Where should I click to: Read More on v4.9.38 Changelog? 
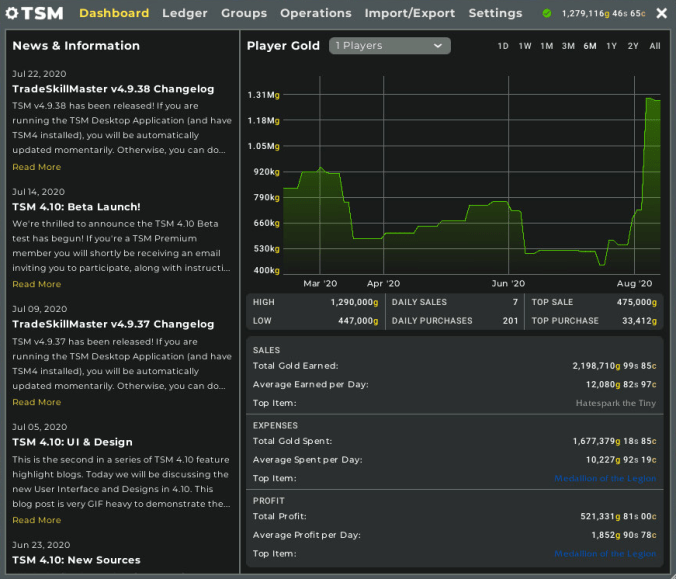tap(37, 167)
